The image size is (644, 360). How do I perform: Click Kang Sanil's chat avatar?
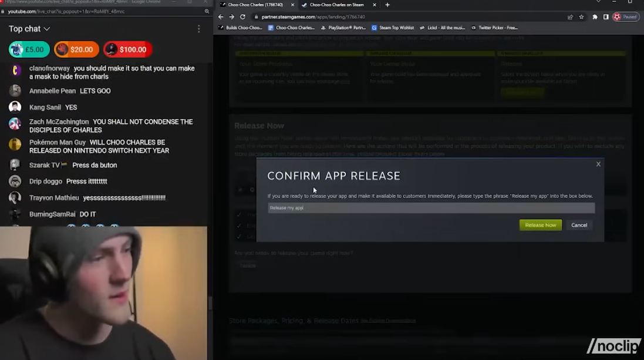point(15,107)
